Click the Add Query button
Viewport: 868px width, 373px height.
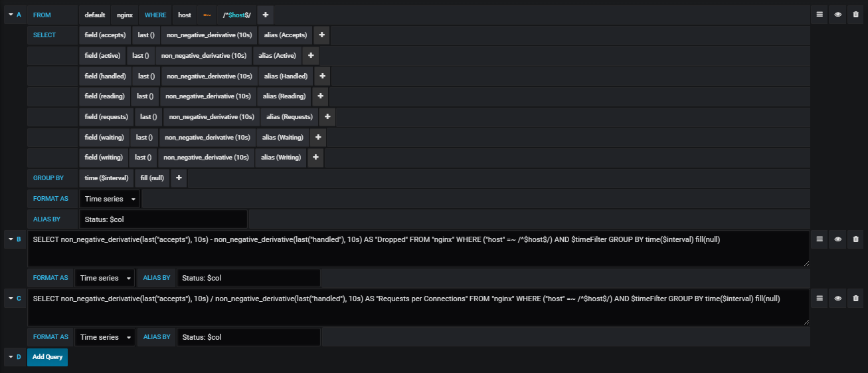[x=47, y=357]
